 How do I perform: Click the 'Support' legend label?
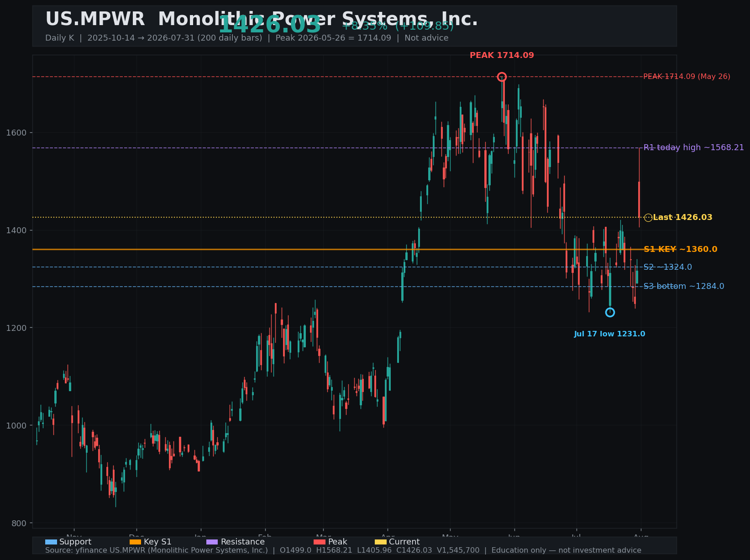click(75, 542)
